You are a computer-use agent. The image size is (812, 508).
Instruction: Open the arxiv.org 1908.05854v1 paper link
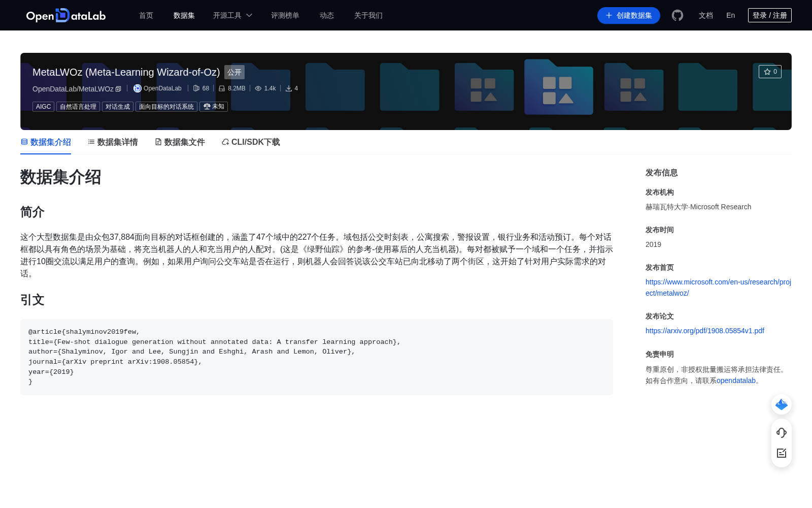point(705,331)
